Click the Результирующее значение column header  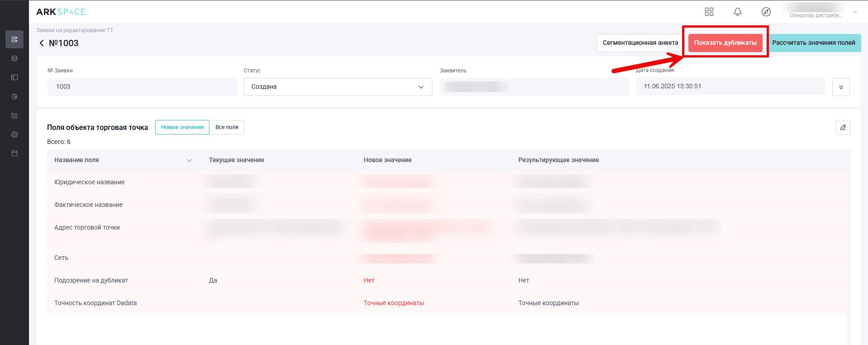[559, 160]
